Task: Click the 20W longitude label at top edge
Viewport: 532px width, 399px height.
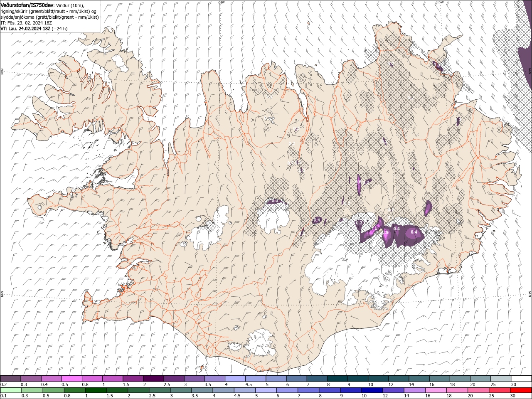Action: [221, 2]
